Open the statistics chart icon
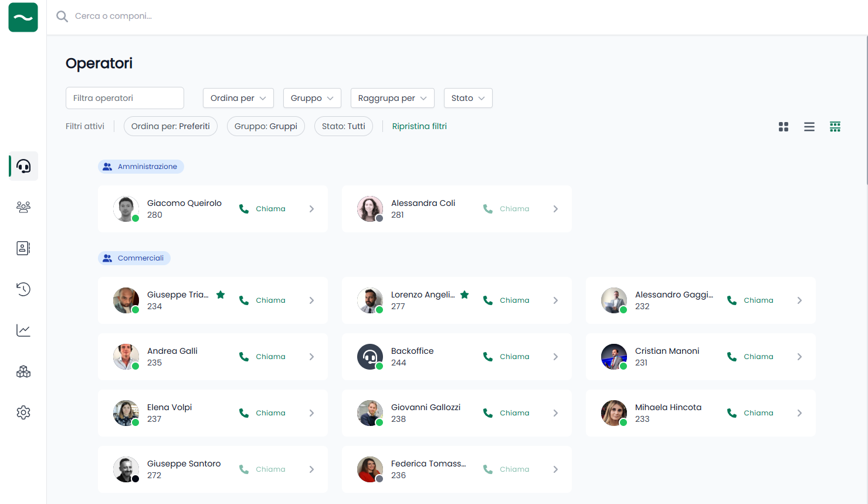This screenshot has height=504, width=868. 23,330
